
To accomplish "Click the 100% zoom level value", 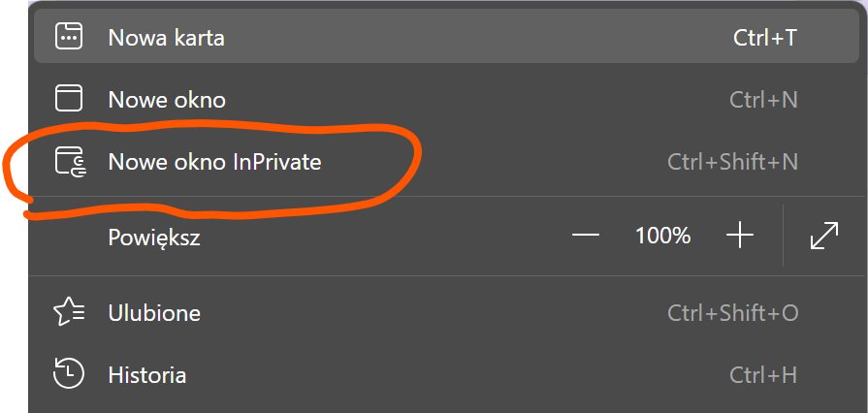I will point(662,236).
